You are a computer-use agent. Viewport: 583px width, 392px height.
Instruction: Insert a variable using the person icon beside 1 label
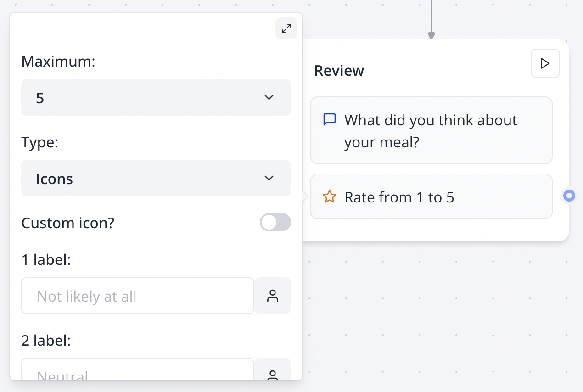click(273, 296)
